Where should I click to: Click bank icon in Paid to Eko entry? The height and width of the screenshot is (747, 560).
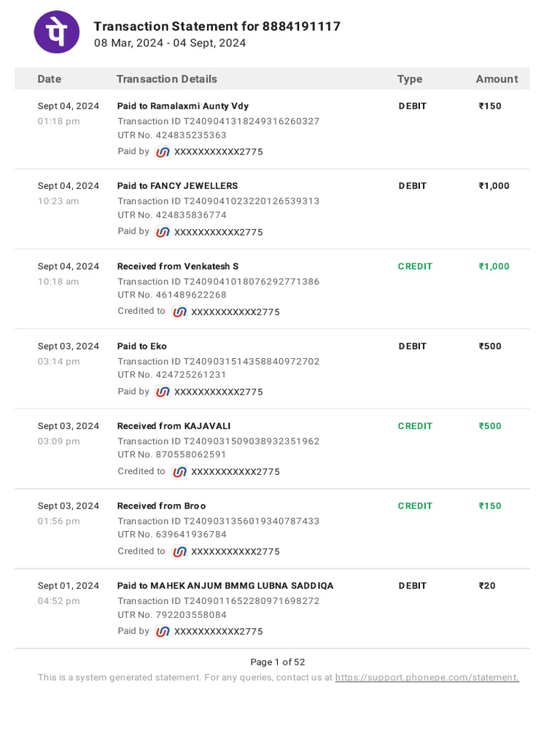click(163, 392)
